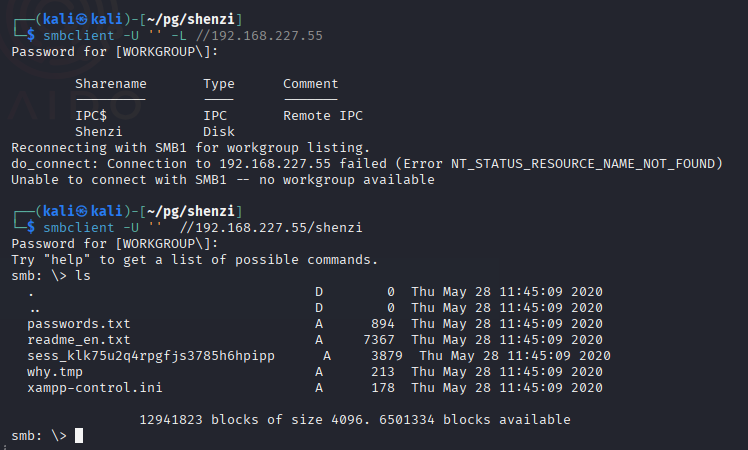
Task: Click the Kali skull icon in second prompt
Action: (x=82, y=211)
